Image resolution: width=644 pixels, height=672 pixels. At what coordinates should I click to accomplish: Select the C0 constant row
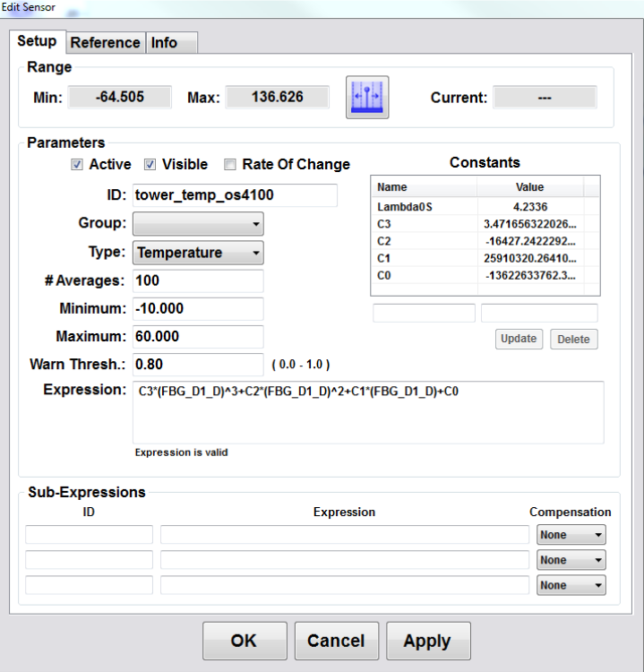click(485, 276)
